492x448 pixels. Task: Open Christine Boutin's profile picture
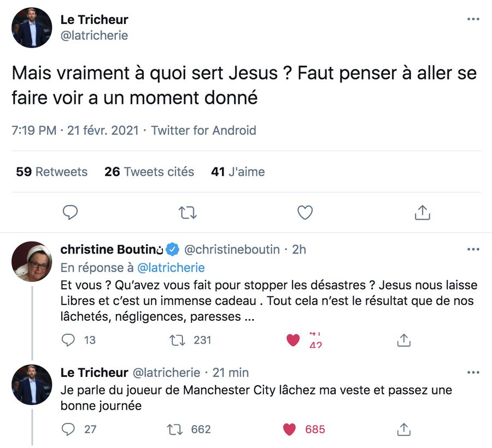click(32, 262)
